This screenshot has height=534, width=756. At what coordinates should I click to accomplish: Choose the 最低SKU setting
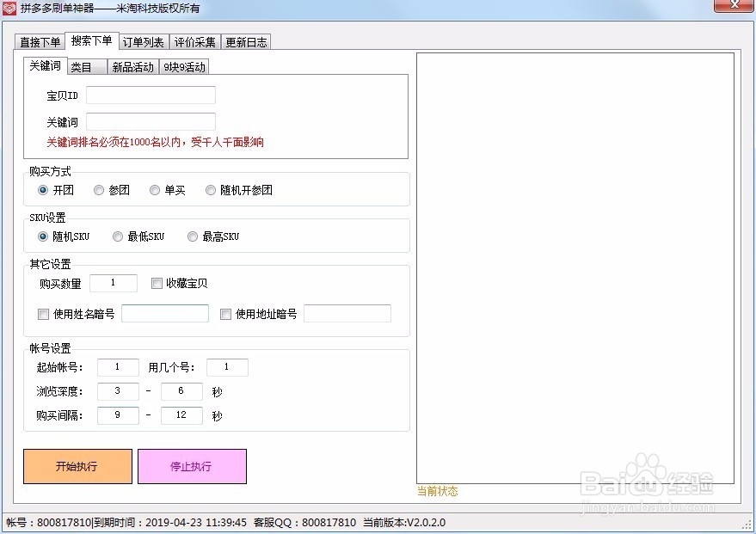click(x=118, y=236)
